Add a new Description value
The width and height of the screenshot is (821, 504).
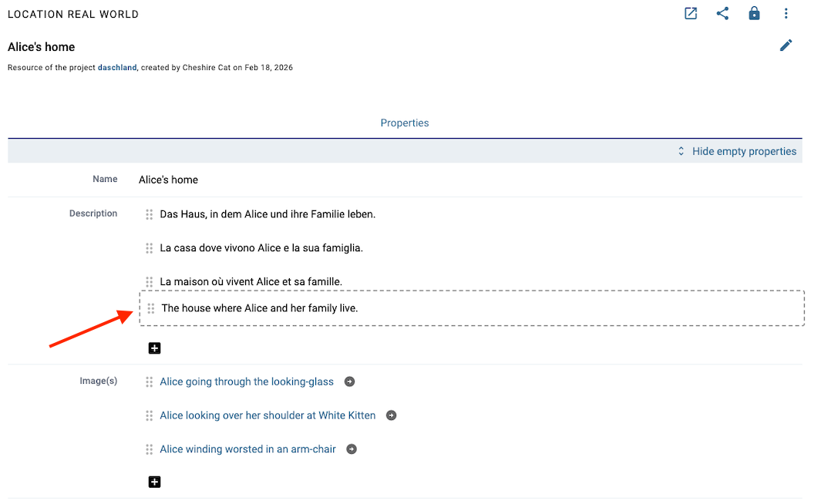[154, 348]
